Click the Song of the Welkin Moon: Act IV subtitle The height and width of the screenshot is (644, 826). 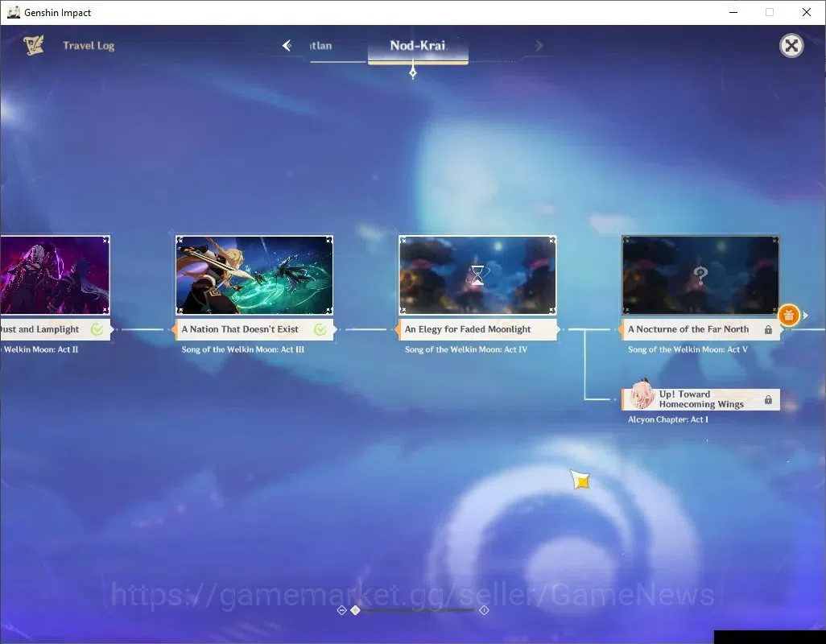(465, 349)
